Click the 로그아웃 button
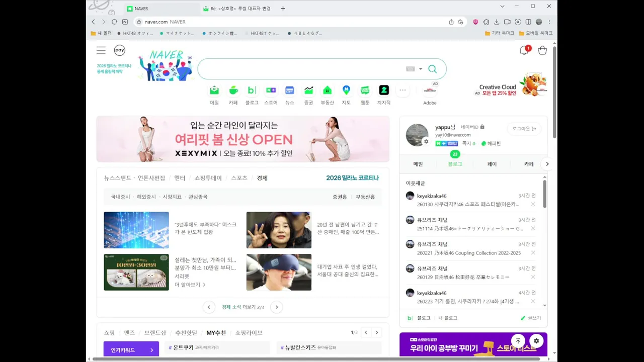644x362 pixels. (524, 129)
